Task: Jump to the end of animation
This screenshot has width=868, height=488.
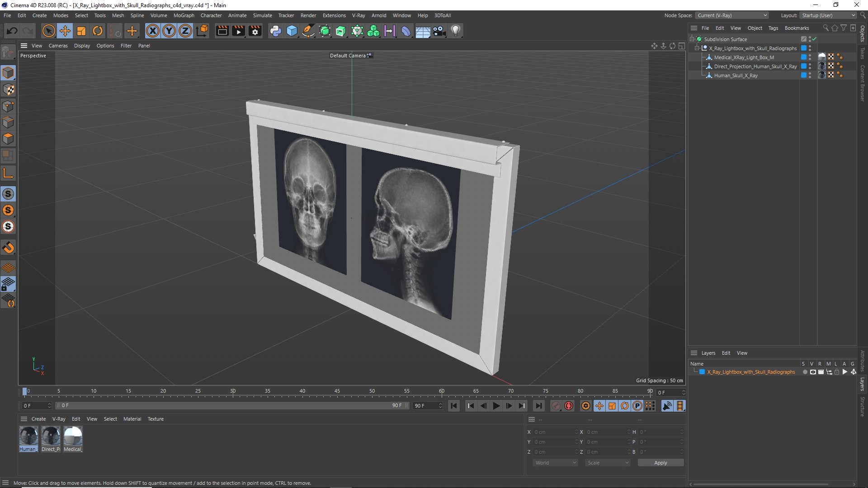Action: tap(538, 406)
